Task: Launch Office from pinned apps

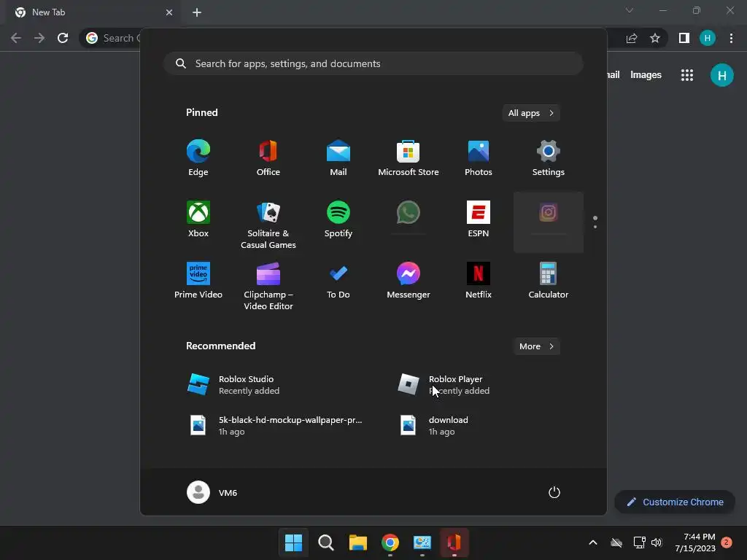Action: point(268,158)
